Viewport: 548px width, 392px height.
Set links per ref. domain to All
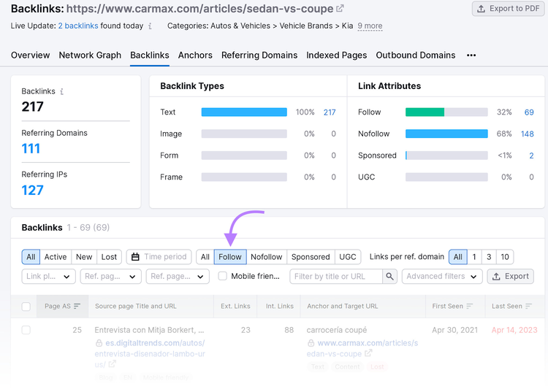tap(458, 257)
